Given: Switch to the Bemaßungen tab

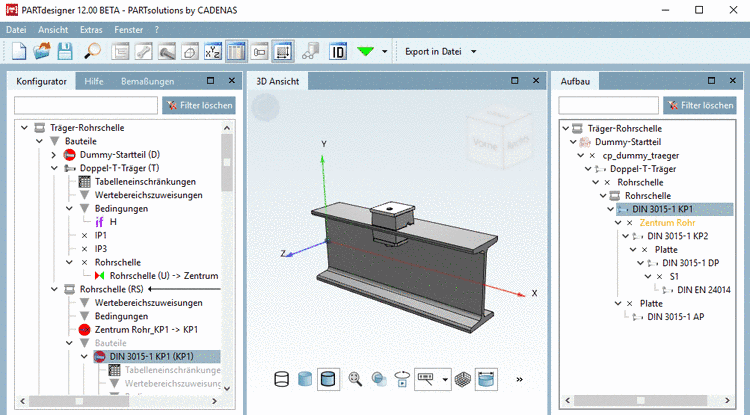Looking at the screenshot, I should (x=147, y=81).
